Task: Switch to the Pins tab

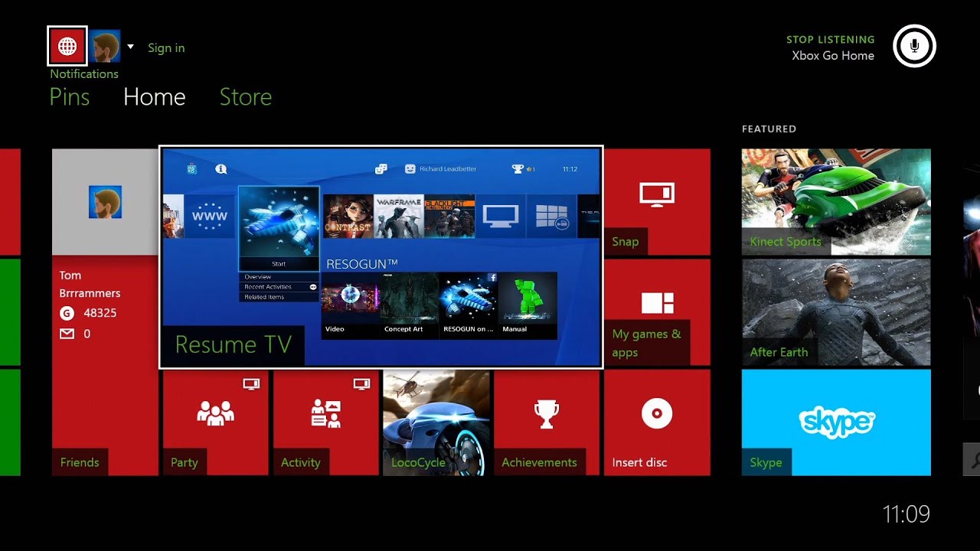Action: coord(70,97)
